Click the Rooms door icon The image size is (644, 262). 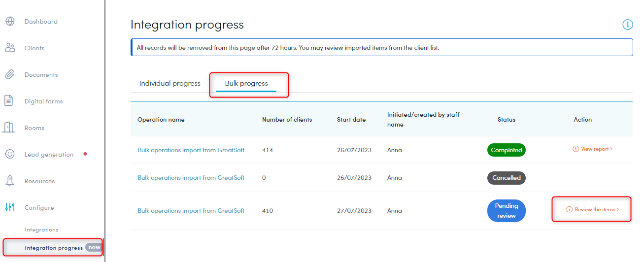point(9,128)
